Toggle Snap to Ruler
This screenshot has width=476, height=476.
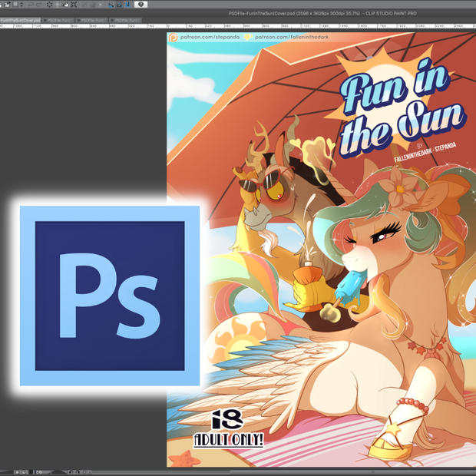tap(111, 5)
